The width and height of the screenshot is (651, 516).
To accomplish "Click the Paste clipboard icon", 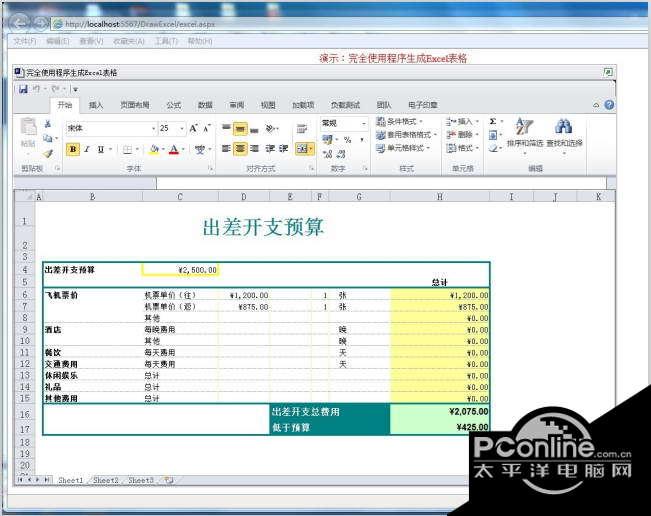I will [x=28, y=127].
